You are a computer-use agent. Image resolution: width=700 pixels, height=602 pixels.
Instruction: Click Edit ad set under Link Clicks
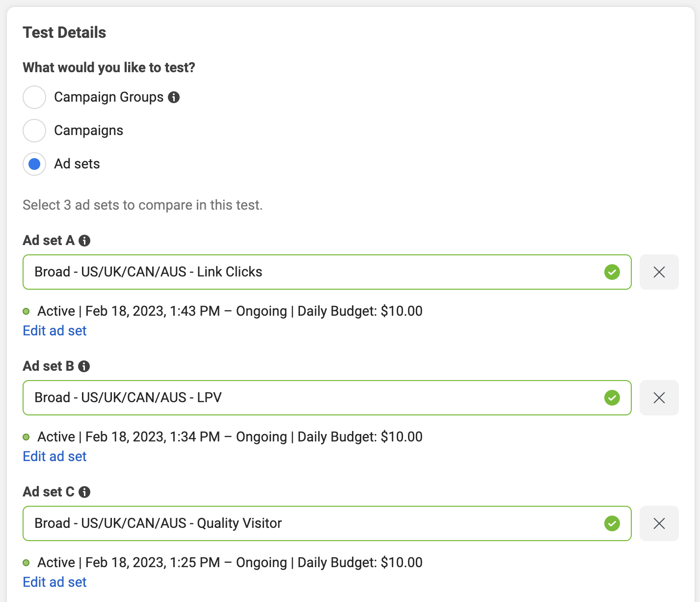(54, 331)
